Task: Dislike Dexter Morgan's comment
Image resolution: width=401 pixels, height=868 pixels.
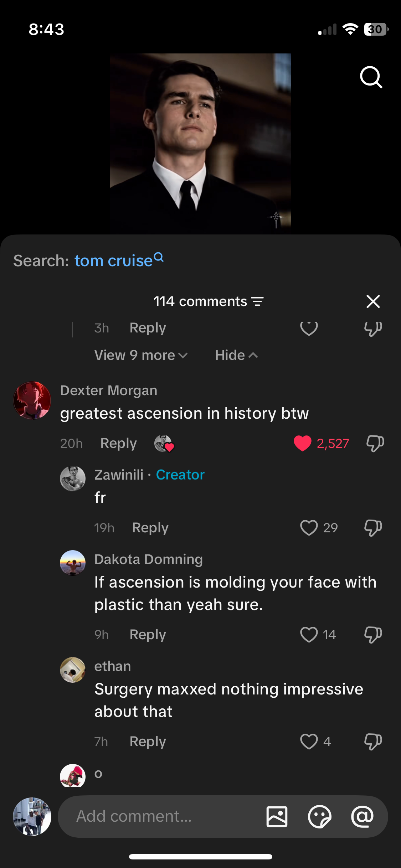Action: 375,443
